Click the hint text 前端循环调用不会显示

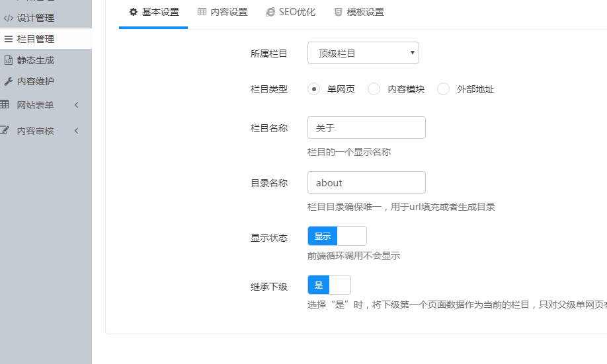[x=354, y=256]
